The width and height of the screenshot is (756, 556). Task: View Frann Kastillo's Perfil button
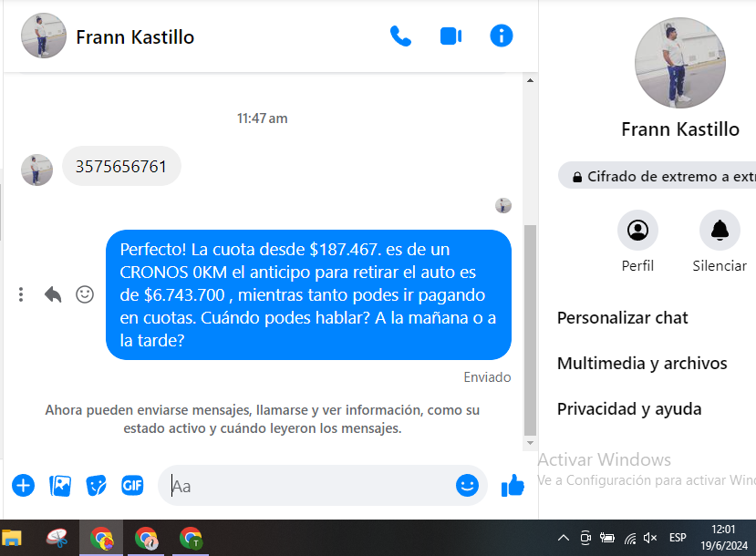pyautogui.click(x=637, y=231)
